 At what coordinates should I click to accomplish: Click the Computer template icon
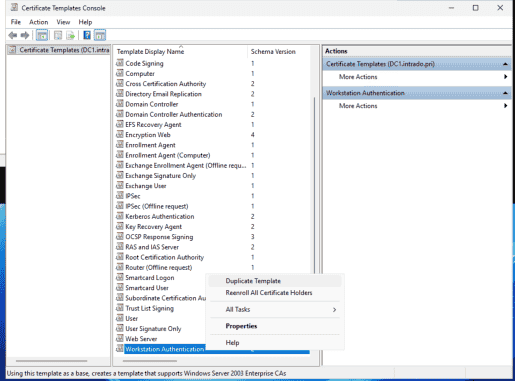pyautogui.click(x=120, y=73)
